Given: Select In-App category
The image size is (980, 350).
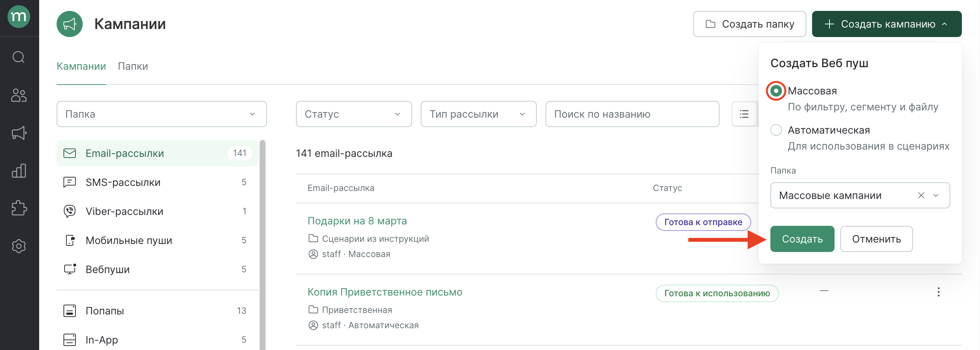Looking at the screenshot, I should (x=157, y=339).
